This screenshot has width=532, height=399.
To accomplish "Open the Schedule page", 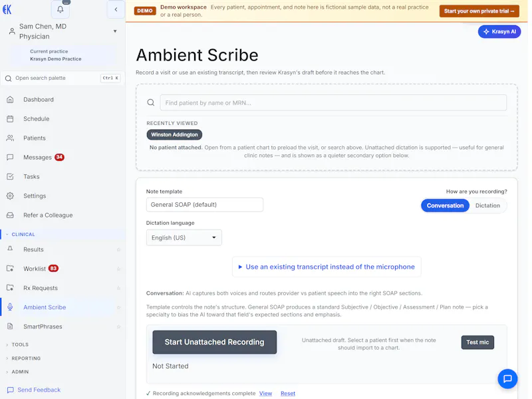I will (37, 119).
